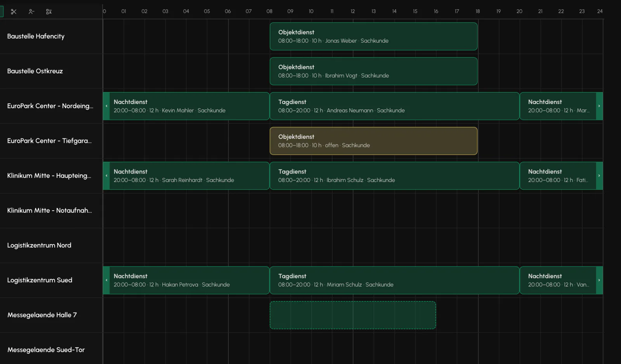
Task: Select the Baustelle Hafencity row label
Action: tap(36, 36)
